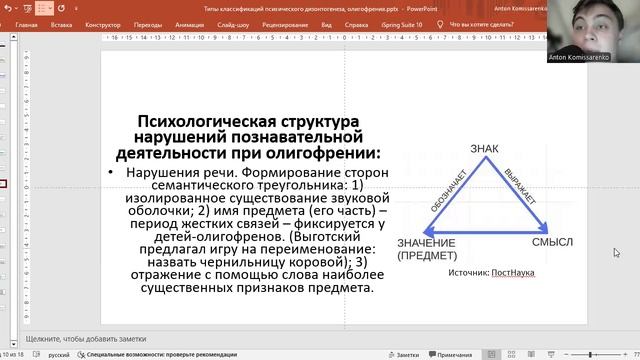640x360 pixels.
Task: Open the Вставка ribbon tab
Action: 61,25
